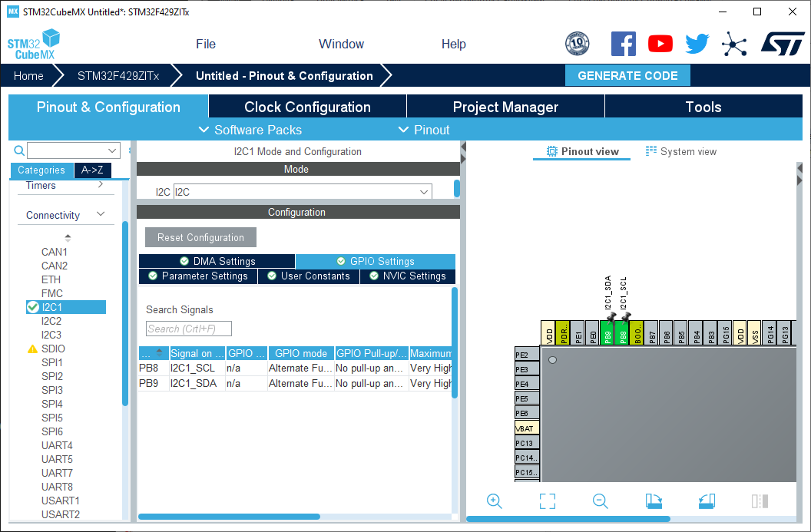
Task: Click the collapse arrows beside the pinout panel
Action: [463, 153]
